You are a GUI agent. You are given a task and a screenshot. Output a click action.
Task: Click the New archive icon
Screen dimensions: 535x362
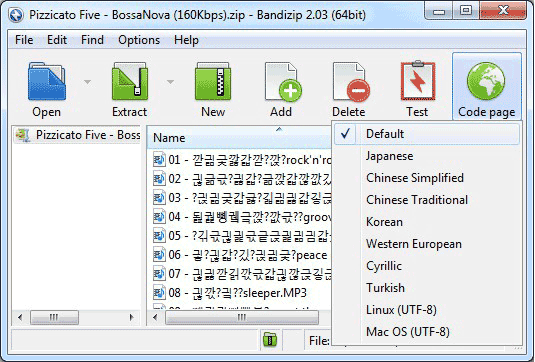point(213,81)
